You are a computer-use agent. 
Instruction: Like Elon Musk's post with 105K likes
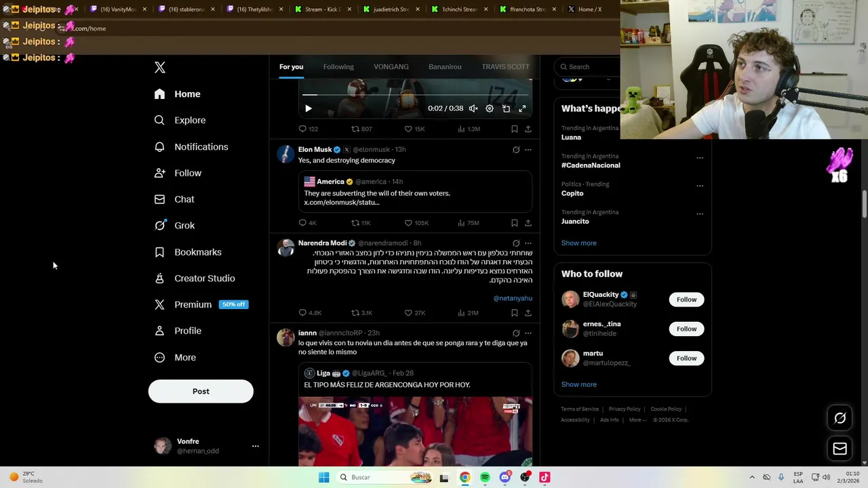416,223
